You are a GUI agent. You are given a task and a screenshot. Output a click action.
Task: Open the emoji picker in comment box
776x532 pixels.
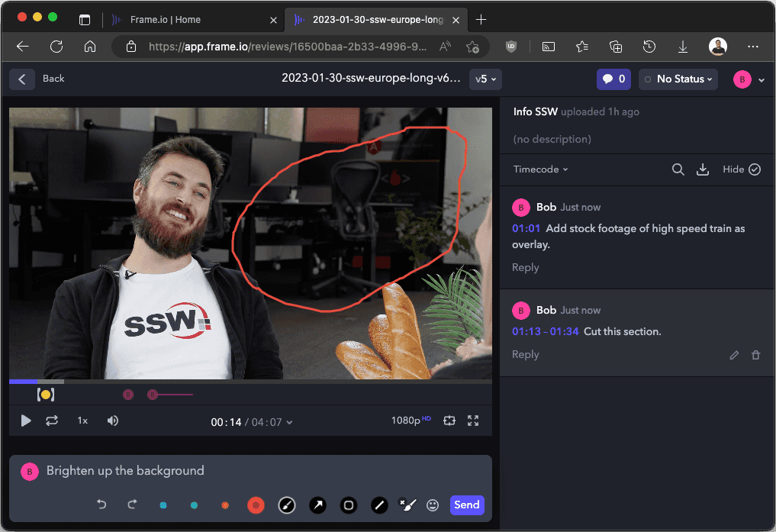(433, 505)
